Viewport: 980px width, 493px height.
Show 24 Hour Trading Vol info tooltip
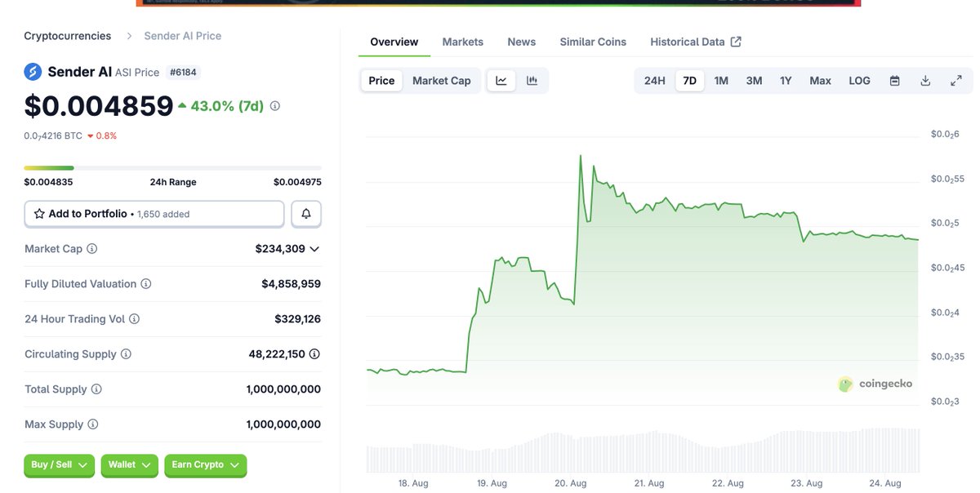(x=134, y=319)
